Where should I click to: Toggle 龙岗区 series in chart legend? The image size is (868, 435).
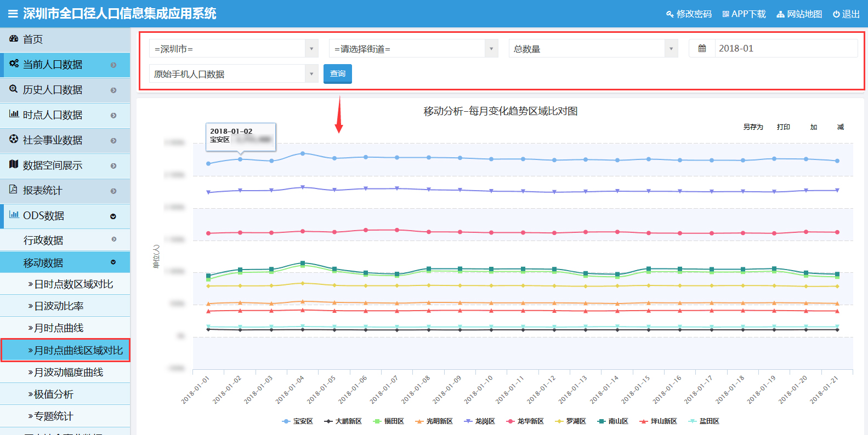(x=479, y=421)
